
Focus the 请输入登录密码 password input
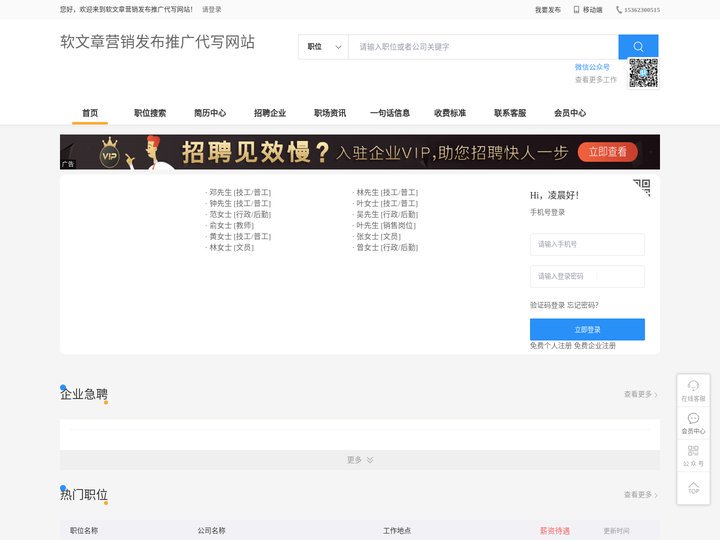587,276
